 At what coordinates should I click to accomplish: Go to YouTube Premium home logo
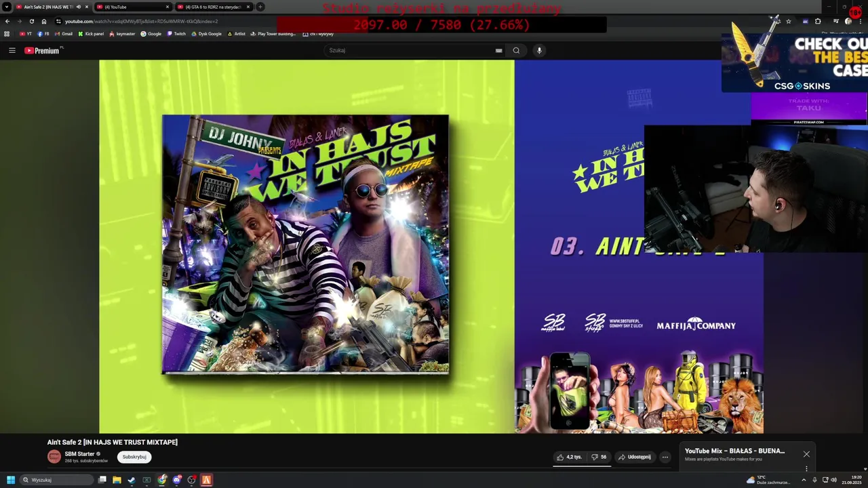(43, 50)
